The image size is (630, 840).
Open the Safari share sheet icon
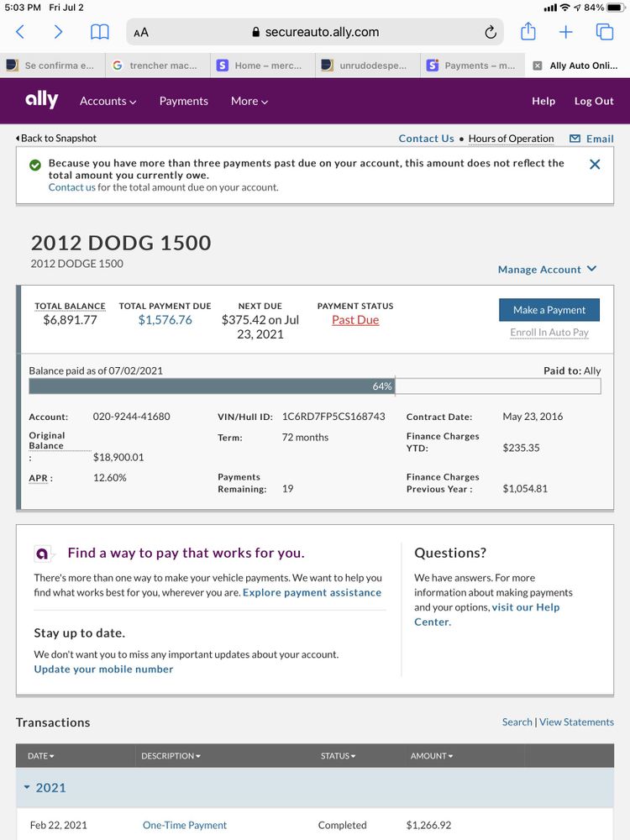(x=528, y=32)
